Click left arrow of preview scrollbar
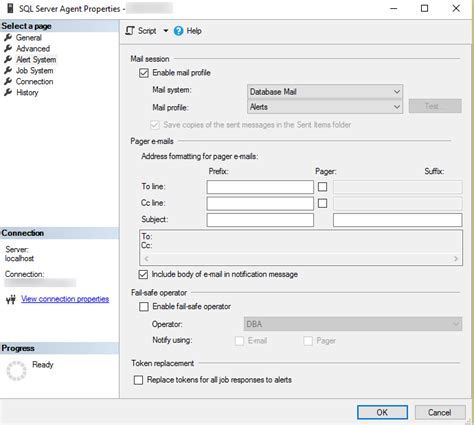 coord(146,259)
